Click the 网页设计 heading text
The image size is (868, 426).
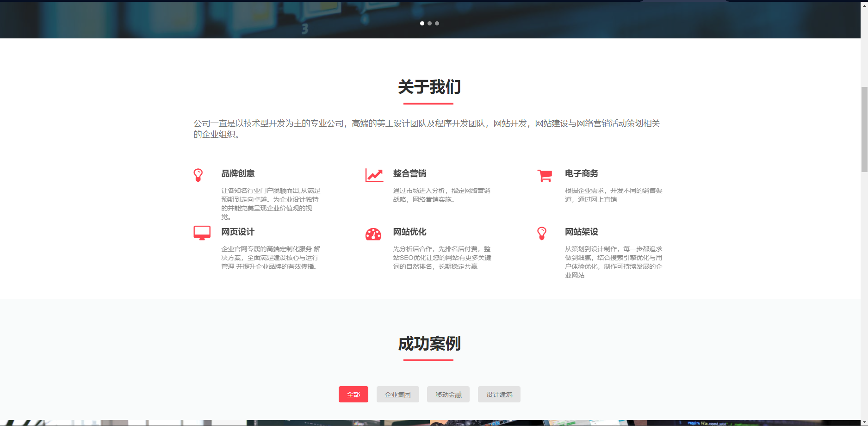point(238,232)
